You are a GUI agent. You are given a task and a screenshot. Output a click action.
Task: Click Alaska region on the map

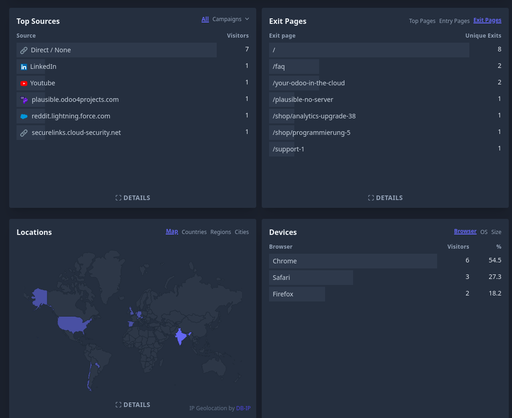point(40,298)
